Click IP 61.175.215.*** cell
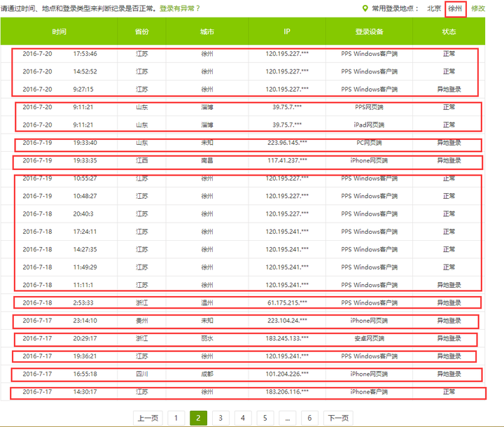 [x=287, y=302]
